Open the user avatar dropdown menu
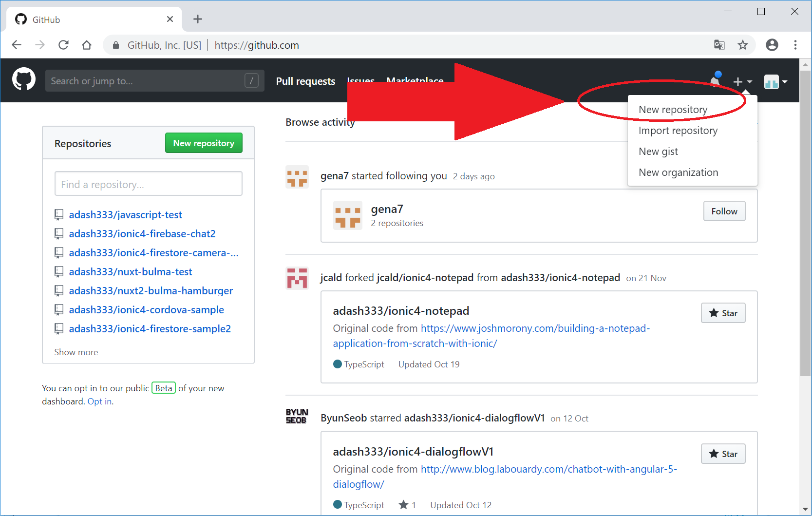 click(775, 81)
